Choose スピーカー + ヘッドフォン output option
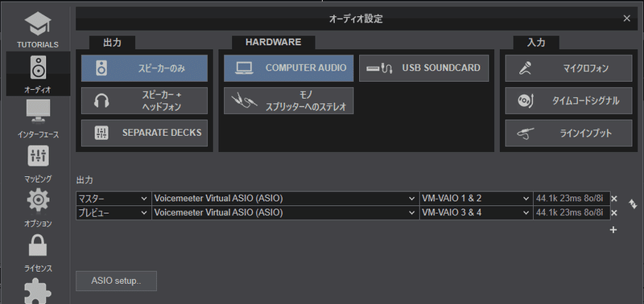The height and width of the screenshot is (304, 644). (x=145, y=101)
